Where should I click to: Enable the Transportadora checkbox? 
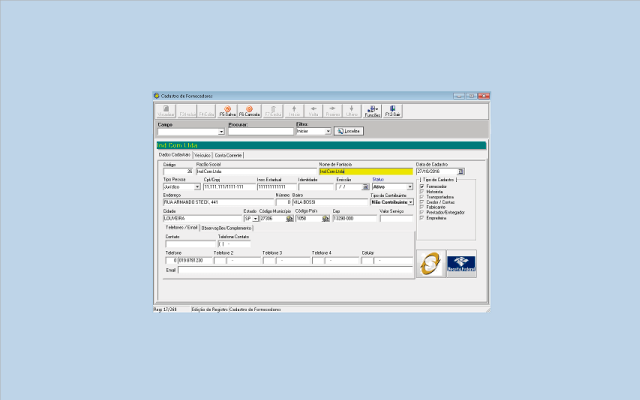click(x=422, y=197)
